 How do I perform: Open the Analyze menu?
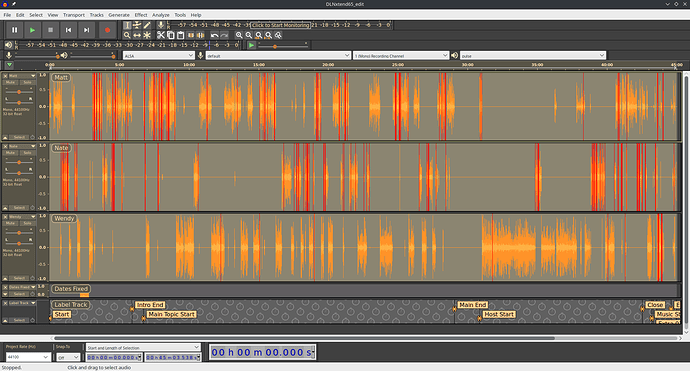pyautogui.click(x=161, y=15)
